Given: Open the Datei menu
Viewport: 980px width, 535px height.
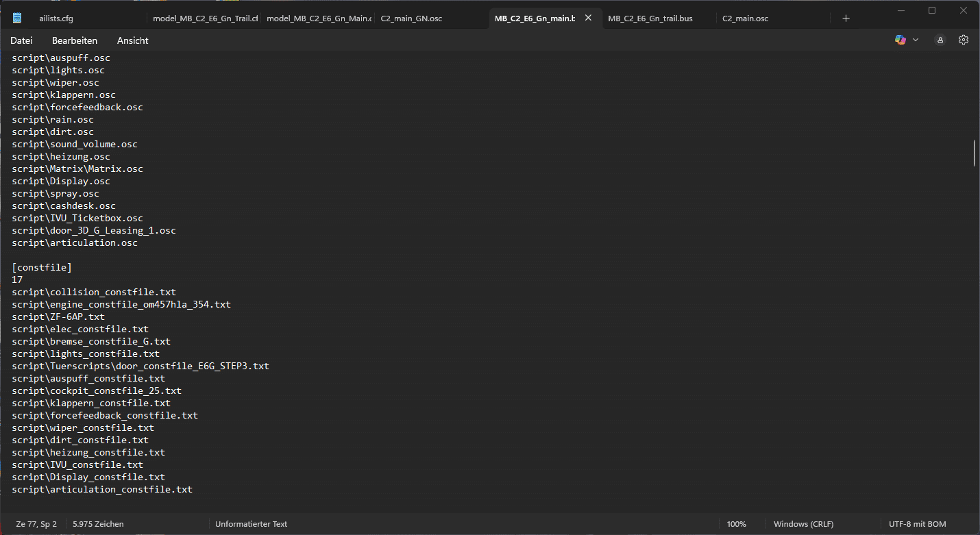Looking at the screenshot, I should pos(21,40).
